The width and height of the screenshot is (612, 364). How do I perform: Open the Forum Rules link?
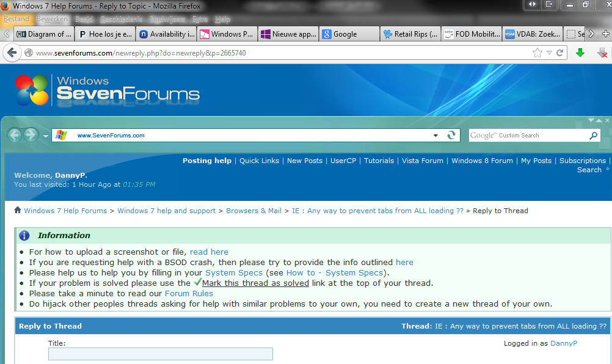coord(189,293)
